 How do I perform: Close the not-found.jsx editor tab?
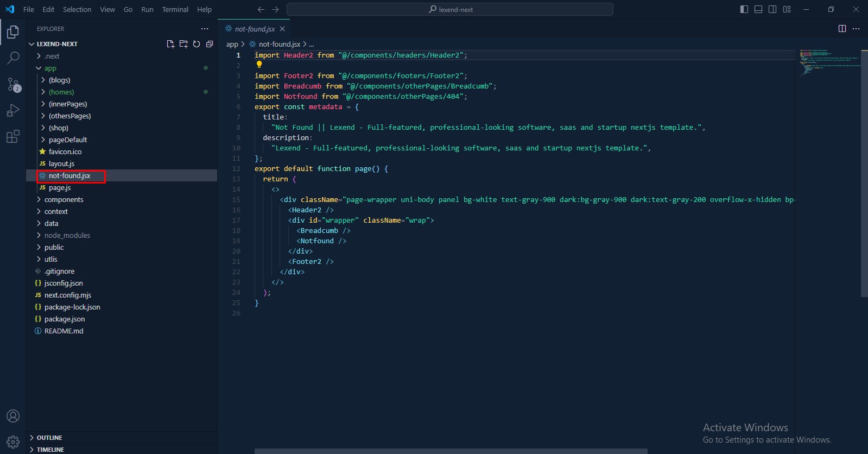point(282,29)
